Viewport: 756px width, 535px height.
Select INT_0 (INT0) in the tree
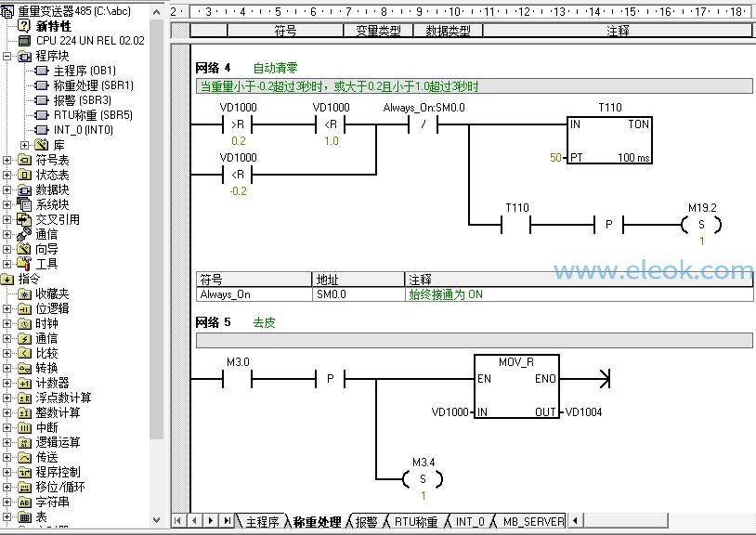tap(84, 130)
